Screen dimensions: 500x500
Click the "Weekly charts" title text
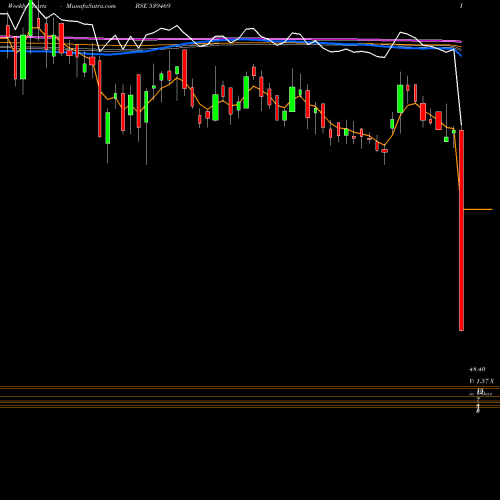tap(27, 6)
